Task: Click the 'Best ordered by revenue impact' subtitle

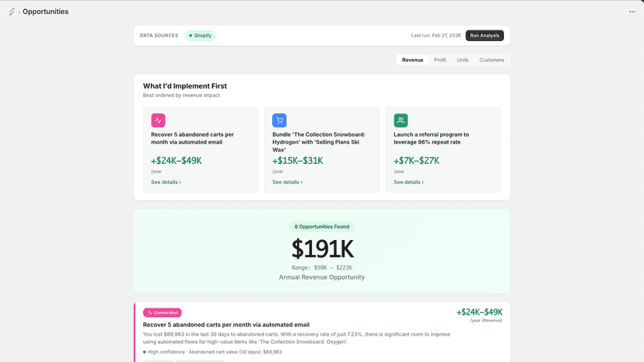Action: click(181, 96)
